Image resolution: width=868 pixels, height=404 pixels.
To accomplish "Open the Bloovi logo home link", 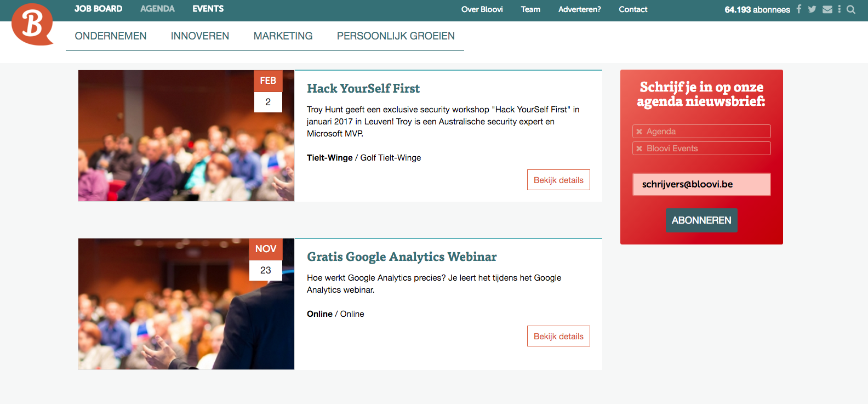I will 32,24.
